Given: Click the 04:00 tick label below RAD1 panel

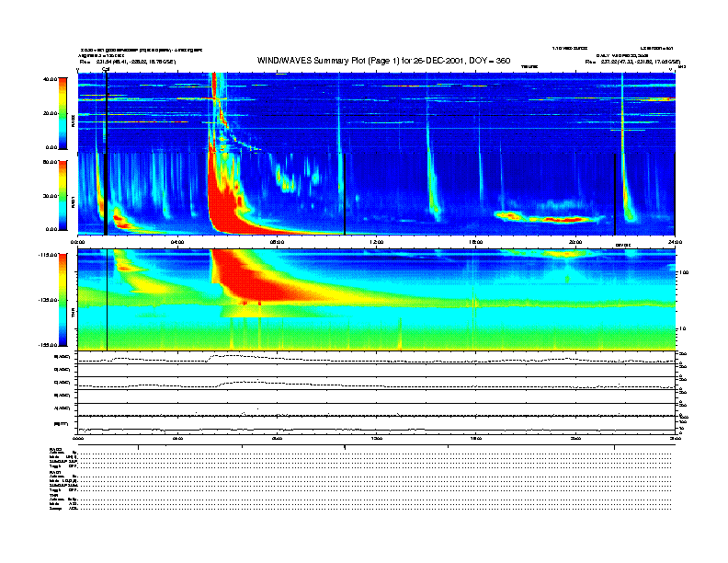Looking at the screenshot, I should pos(177,242).
